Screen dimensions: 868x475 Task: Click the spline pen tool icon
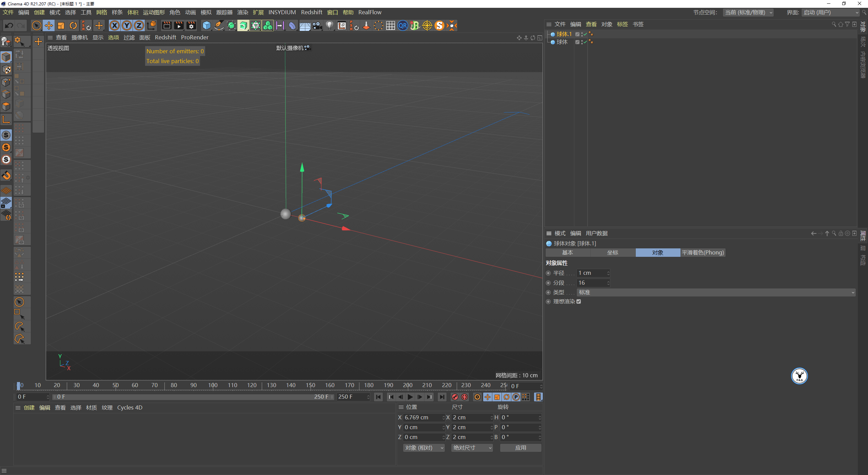click(x=219, y=25)
